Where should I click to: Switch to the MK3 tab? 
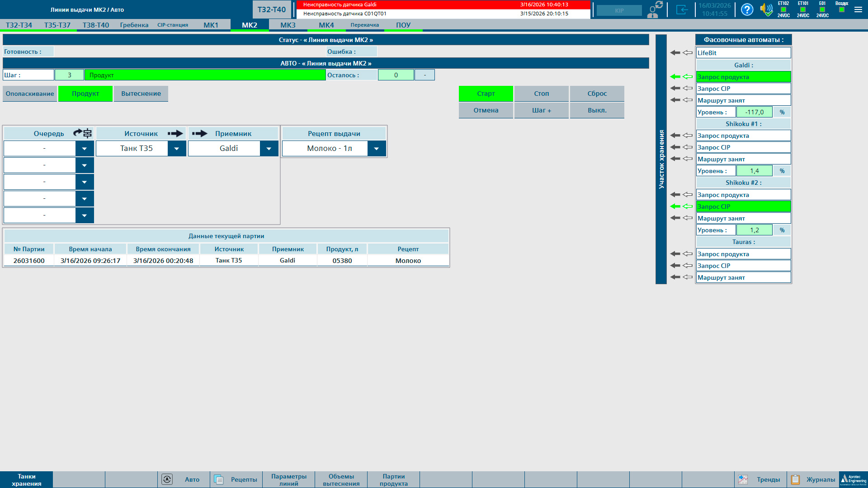pos(288,25)
